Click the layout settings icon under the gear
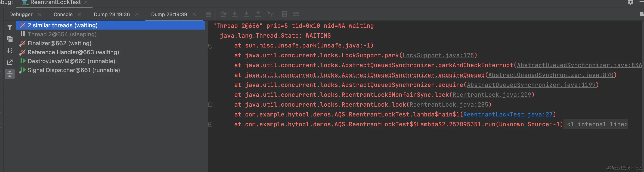644x172 pixels. click(x=642, y=14)
